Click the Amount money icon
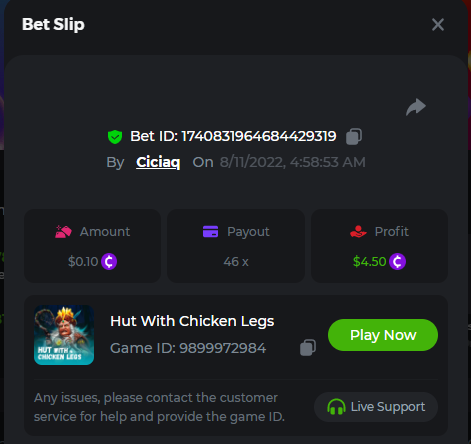This screenshot has width=471, height=444. (63, 232)
